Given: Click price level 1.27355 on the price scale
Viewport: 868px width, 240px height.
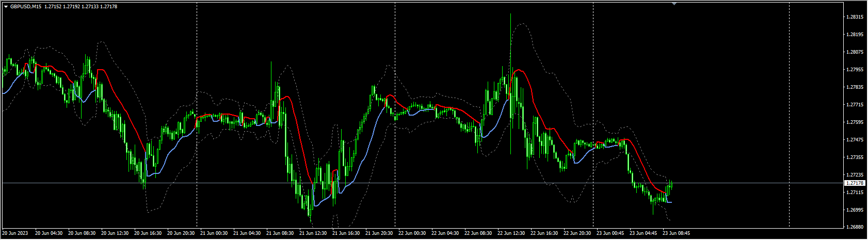Looking at the screenshot, I should point(855,157).
